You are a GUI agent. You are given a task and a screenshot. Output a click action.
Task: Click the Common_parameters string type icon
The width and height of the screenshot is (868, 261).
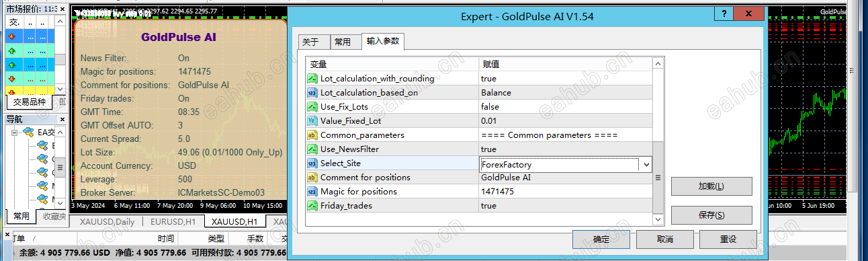312,135
